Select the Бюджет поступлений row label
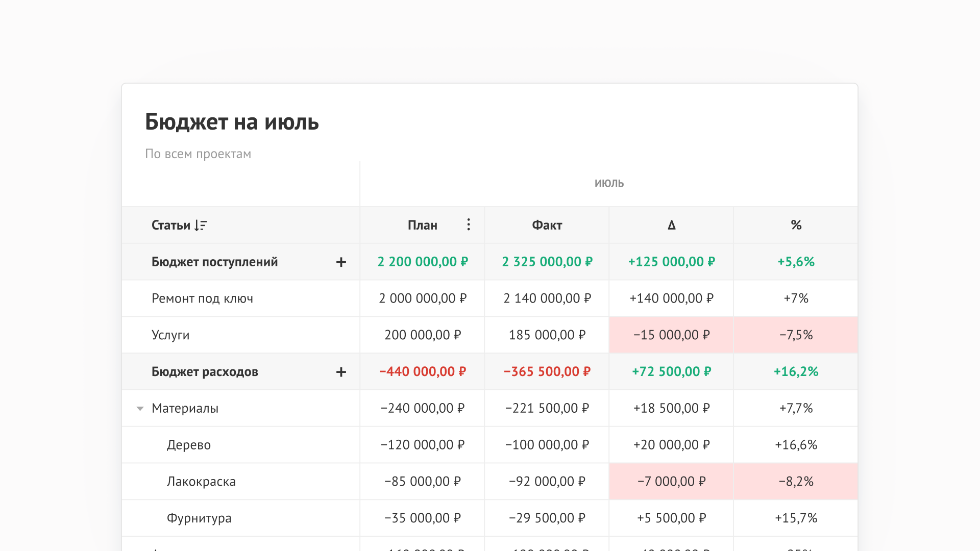 (x=214, y=262)
